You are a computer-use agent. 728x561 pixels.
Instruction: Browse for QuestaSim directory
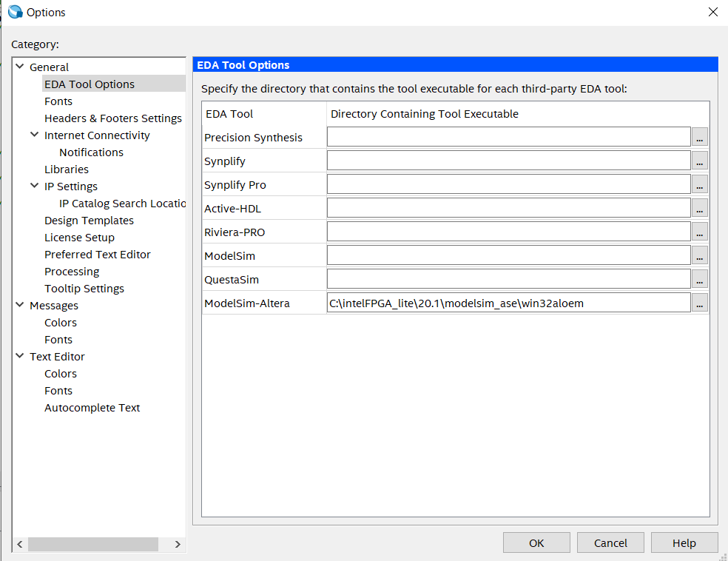tap(700, 279)
